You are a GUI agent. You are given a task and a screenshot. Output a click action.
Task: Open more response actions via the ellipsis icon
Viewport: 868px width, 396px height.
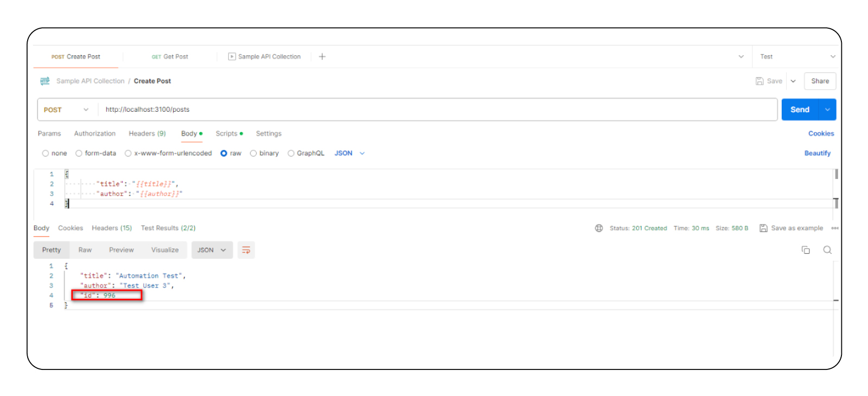pyautogui.click(x=836, y=228)
